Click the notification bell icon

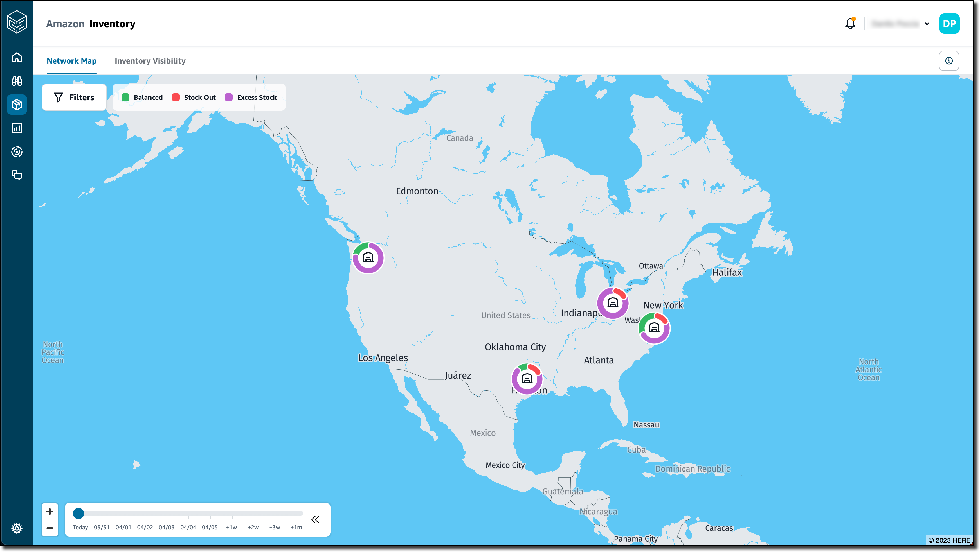[850, 24]
